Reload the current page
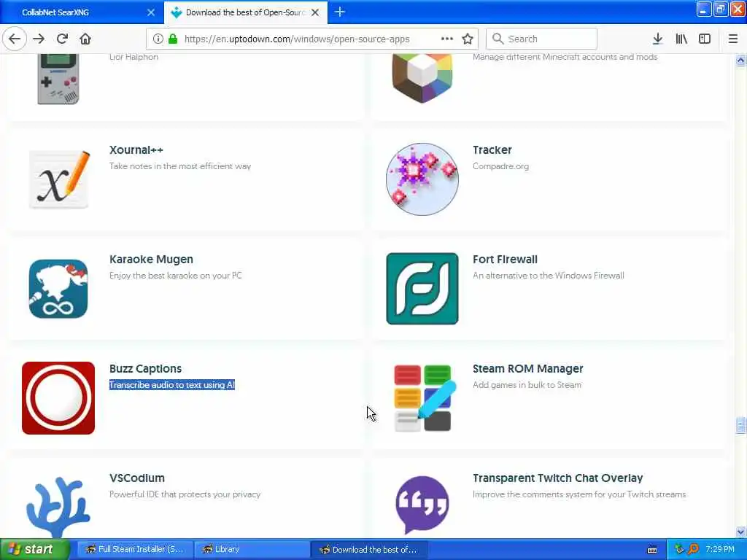 click(x=62, y=39)
